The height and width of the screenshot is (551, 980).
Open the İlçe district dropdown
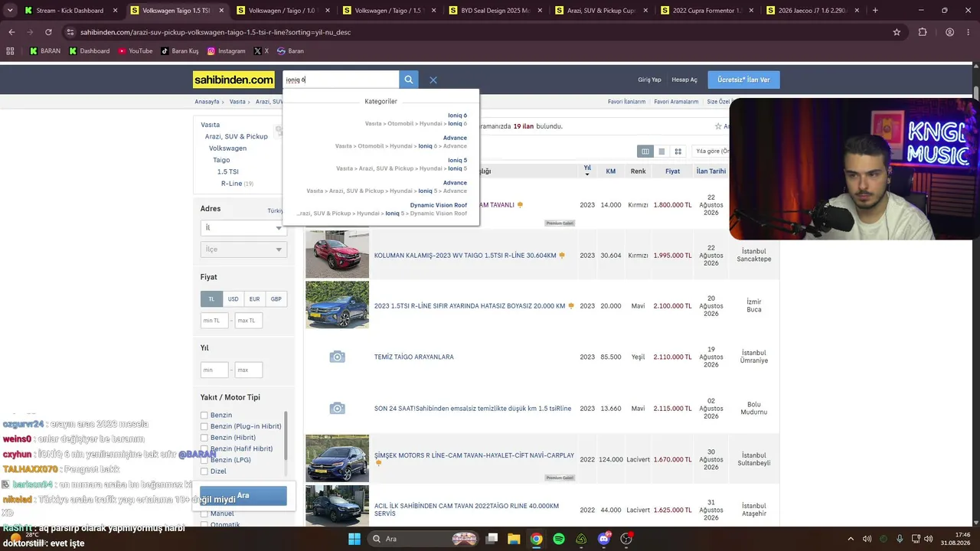click(243, 249)
